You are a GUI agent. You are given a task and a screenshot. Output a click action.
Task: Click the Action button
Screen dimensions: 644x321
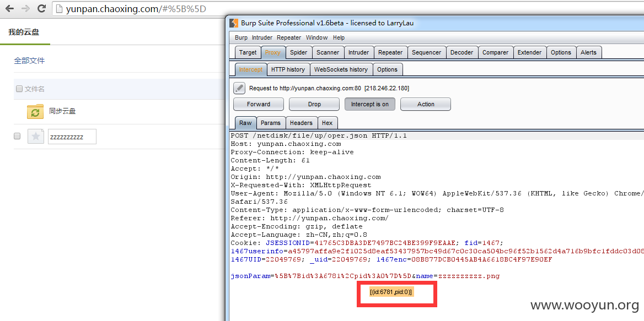tap(426, 104)
